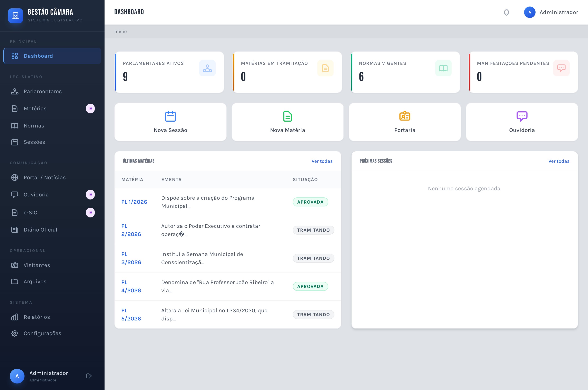Click the Administrador avatar
Viewport: 588px width, 390px height.
[x=530, y=12]
